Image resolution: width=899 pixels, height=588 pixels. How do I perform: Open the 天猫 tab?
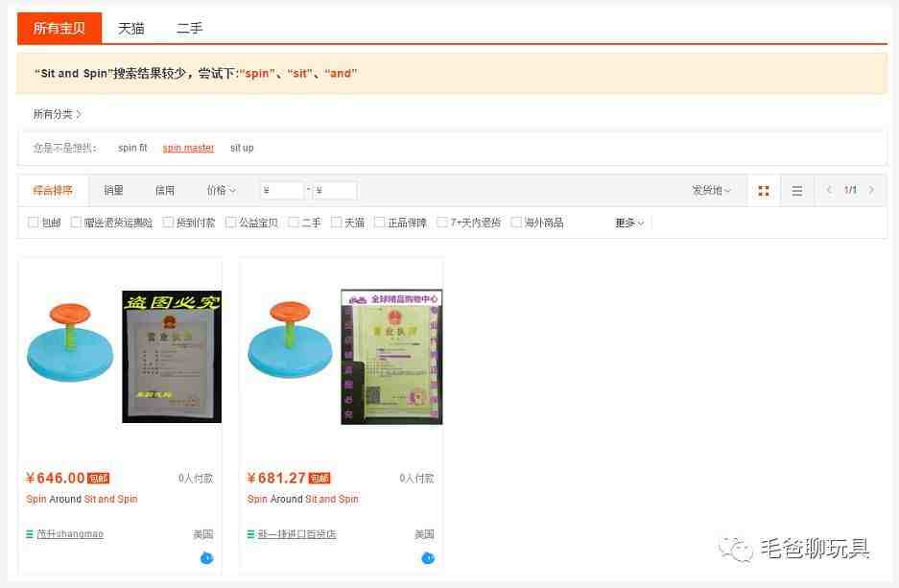[x=131, y=28]
